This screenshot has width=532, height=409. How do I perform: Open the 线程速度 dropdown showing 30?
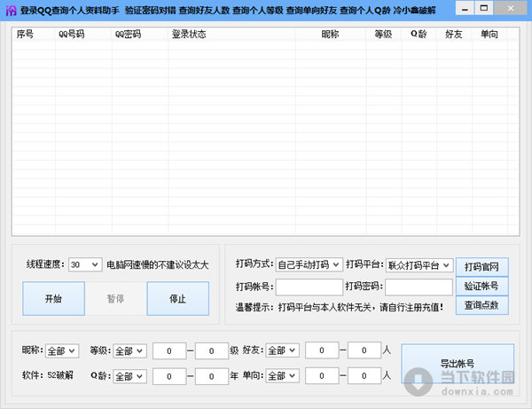(x=85, y=264)
